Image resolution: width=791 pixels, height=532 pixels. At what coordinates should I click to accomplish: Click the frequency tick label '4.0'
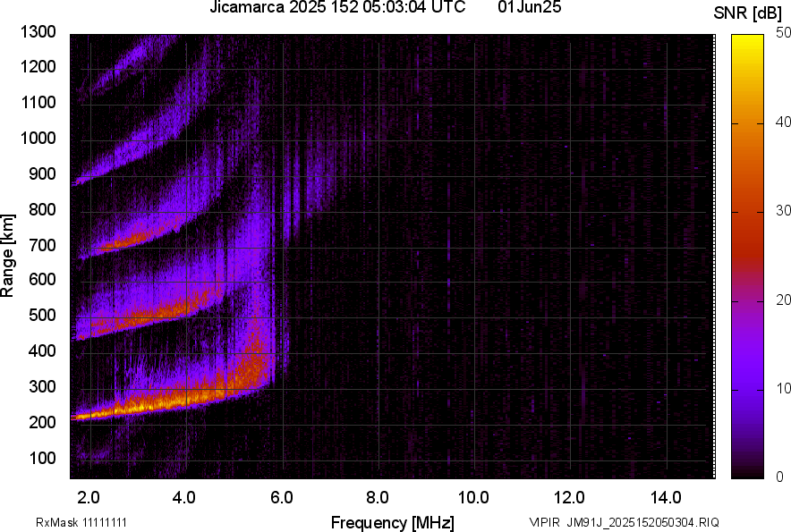point(184,498)
